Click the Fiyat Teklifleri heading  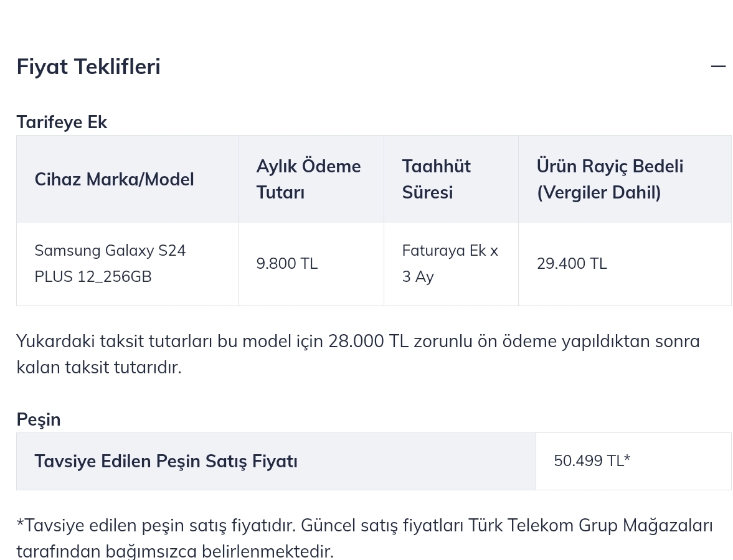coord(88,67)
